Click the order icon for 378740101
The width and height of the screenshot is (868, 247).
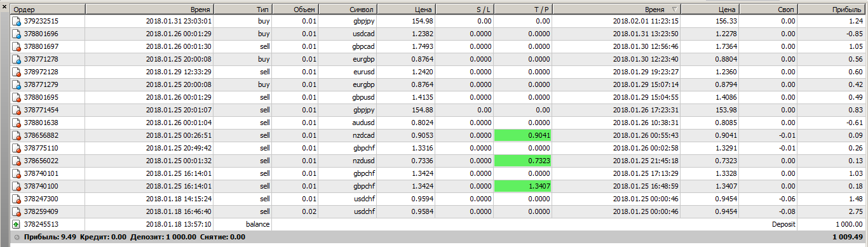coord(17,173)
